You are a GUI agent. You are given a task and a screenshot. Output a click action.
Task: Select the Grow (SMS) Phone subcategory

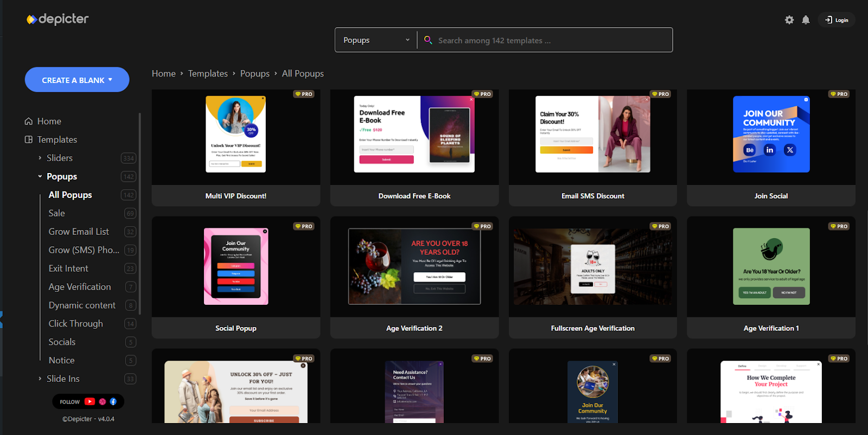pos(84,250)
